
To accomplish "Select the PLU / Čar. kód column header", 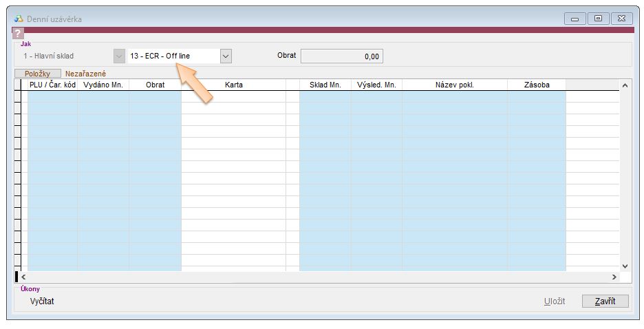I will point(52,85).
